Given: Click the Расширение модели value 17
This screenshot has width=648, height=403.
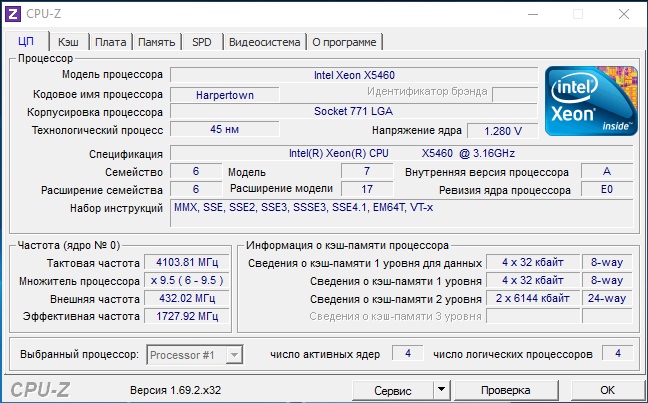Looking at the screenshot, I should [x=367, y=189].
